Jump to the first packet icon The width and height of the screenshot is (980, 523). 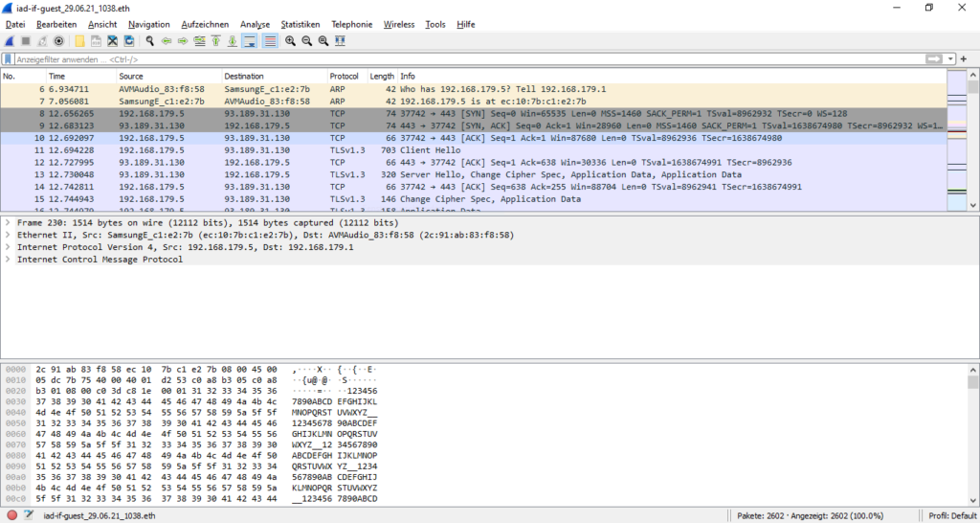(215, 41)
